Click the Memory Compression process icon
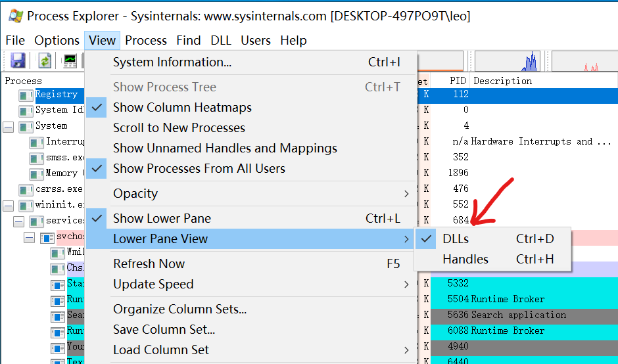Screen dimensions: 618x364 pos(37,174)
